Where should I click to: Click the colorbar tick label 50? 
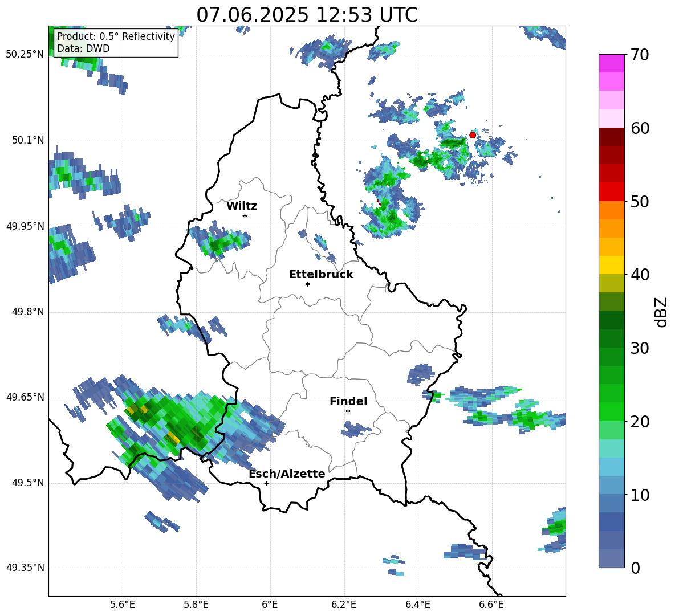(640, 201)
